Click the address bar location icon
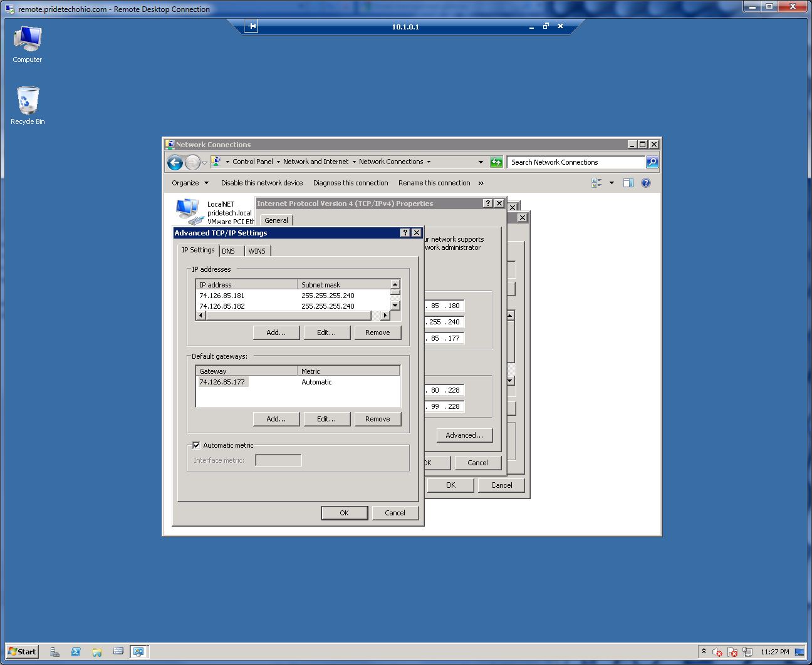 pyautogui.click(x=216, y=162)
